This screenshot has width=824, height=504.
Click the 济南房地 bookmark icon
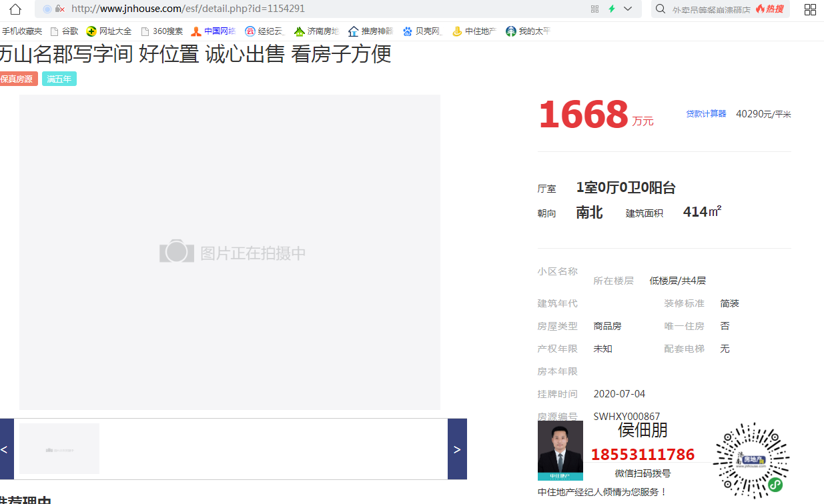click(300, 31)
